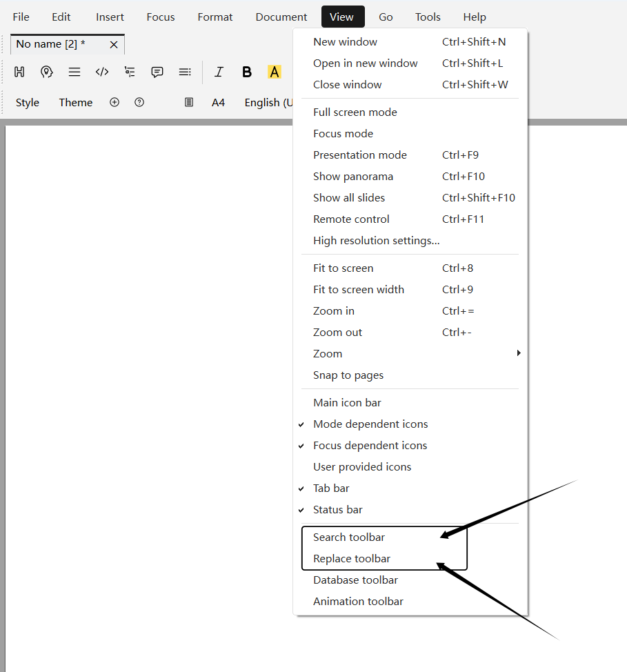The height and width of the screenshot is (672, 627).
Task: Apply italic formatting with the I icon
Action: tap(219, 72)
